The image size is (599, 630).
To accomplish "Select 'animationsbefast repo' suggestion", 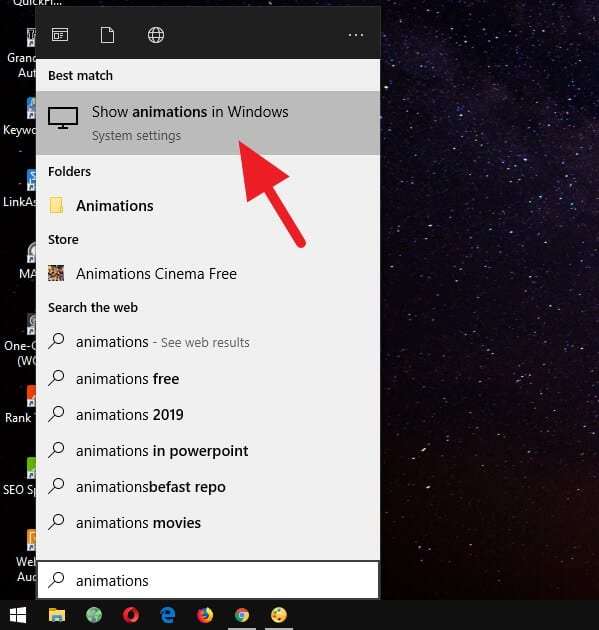I will pyautogui.click(x=208, y=487).
